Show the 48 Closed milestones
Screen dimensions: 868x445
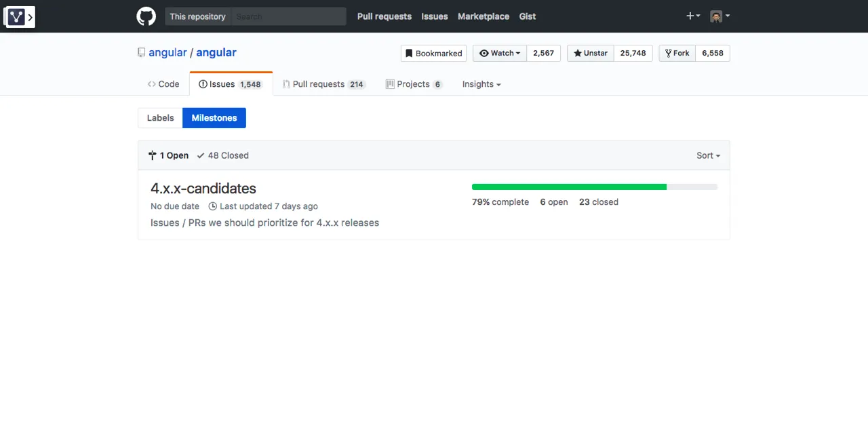(x=223, y=155)
